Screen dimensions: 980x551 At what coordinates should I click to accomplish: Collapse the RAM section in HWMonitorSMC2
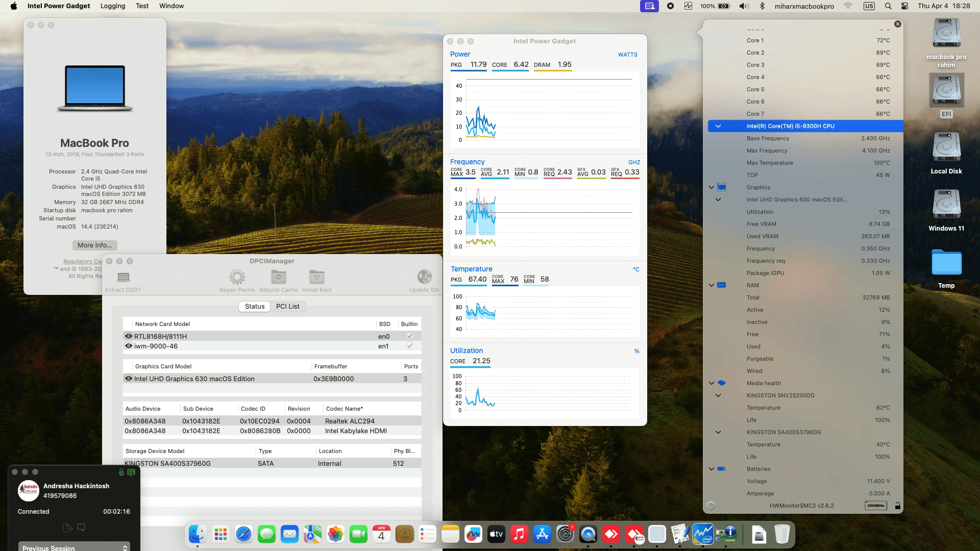[x=710, y=285]
